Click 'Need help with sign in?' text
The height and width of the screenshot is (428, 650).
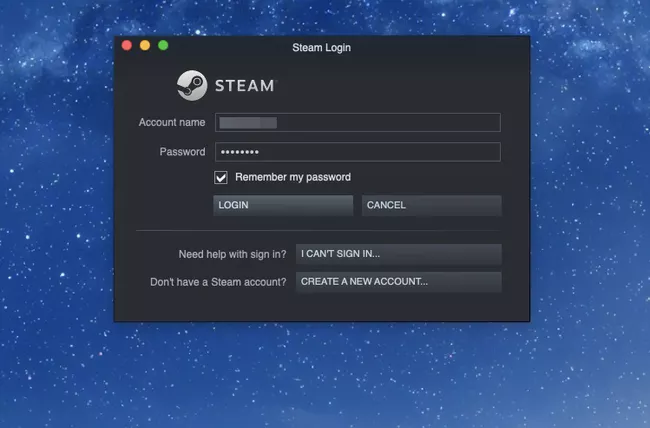click(x=233, y=254)
